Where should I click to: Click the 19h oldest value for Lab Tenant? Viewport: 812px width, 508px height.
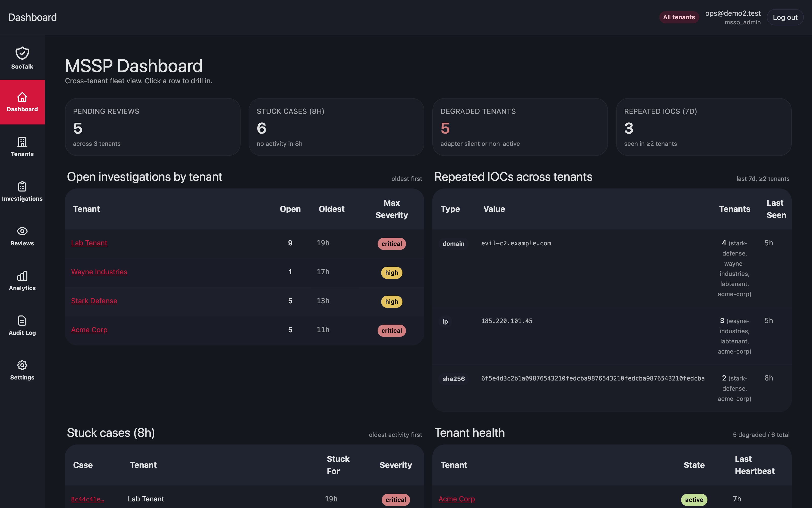click(323, 243)
